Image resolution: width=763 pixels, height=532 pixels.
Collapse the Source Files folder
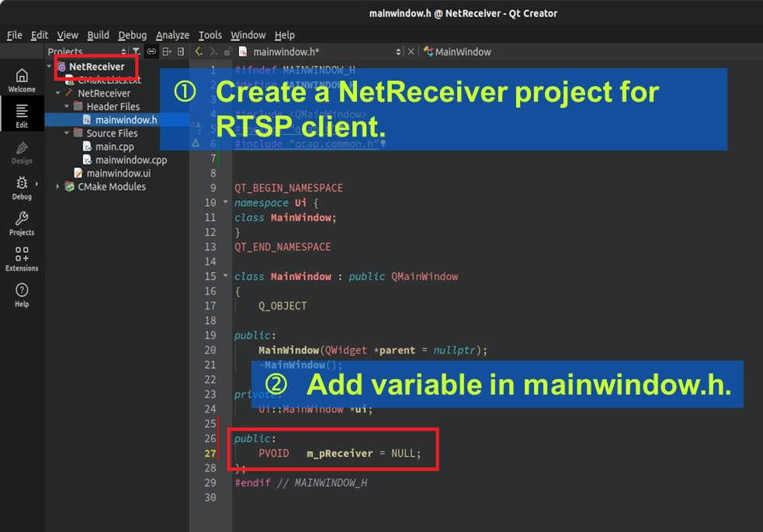click(67, 133)
